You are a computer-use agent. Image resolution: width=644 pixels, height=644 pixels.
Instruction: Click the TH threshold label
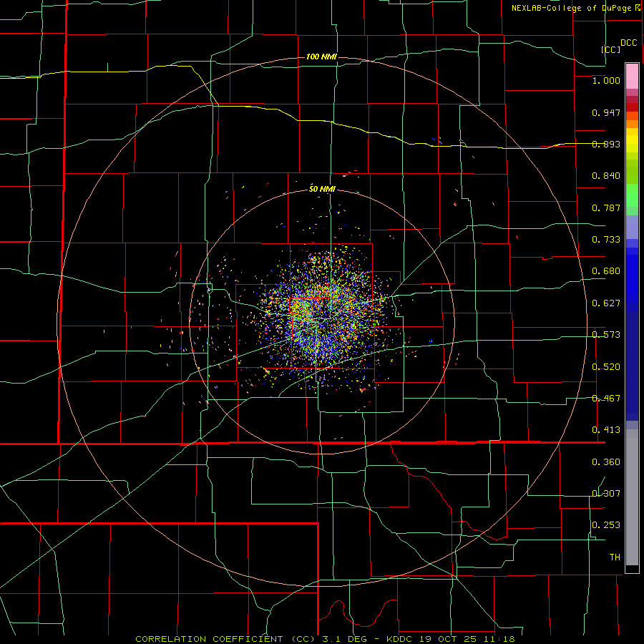pyautogui.click(x=615, y=557)
